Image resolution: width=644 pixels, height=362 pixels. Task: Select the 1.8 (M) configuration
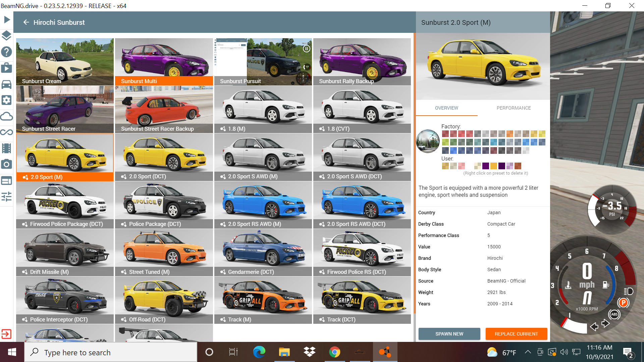[263, 109]
